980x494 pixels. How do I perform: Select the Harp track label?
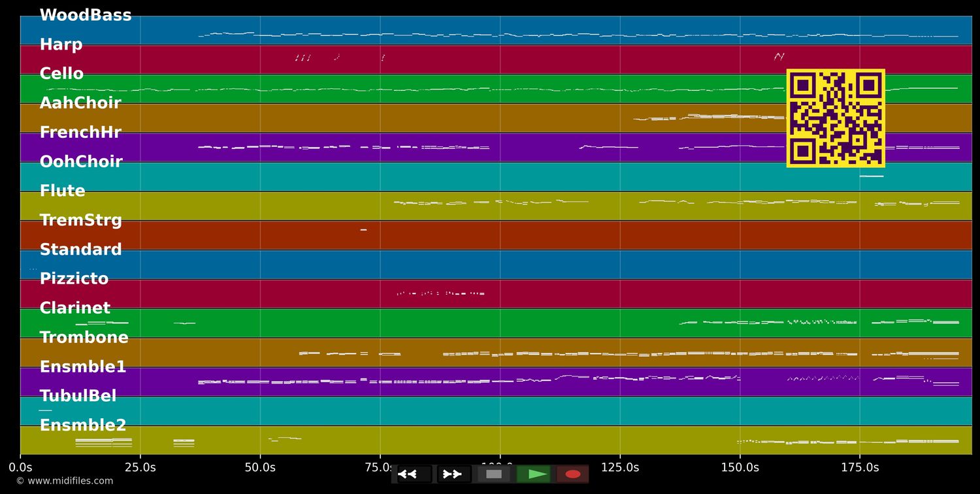point(61,45)
